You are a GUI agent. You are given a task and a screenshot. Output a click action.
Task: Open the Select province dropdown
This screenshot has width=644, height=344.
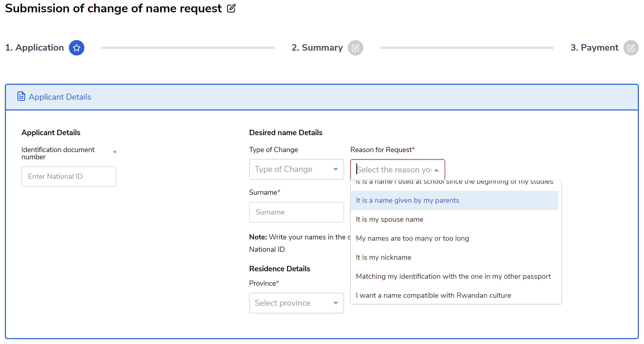296,303
